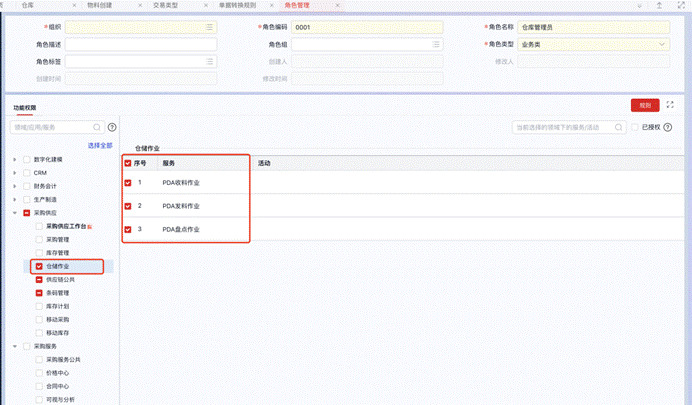Click the help icon beside the left search box
This screenshot has width=692, height=405.
112,128
